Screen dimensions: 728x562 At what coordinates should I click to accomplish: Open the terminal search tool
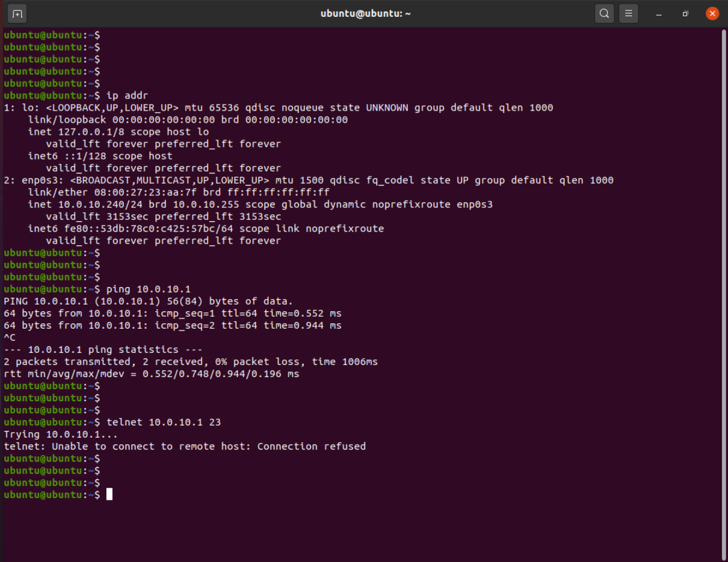604,13
